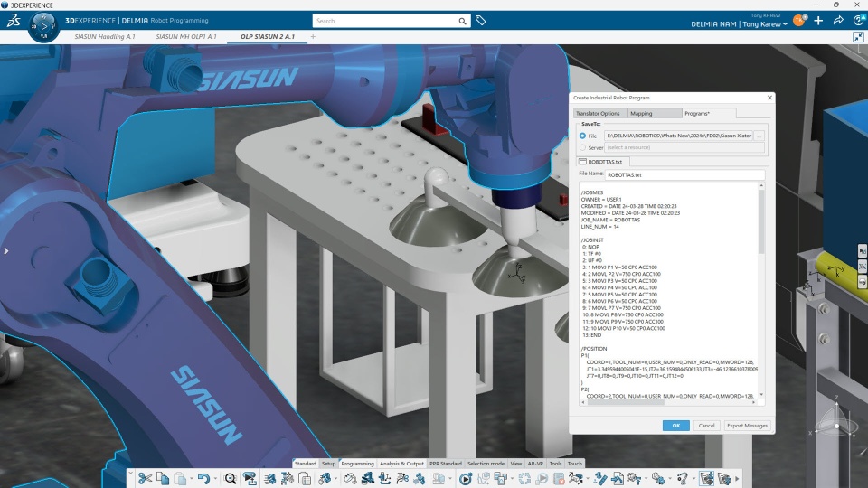Click the play compass button at top left
The height and width of the screenshot is (488, 868).
pos(43,26)
